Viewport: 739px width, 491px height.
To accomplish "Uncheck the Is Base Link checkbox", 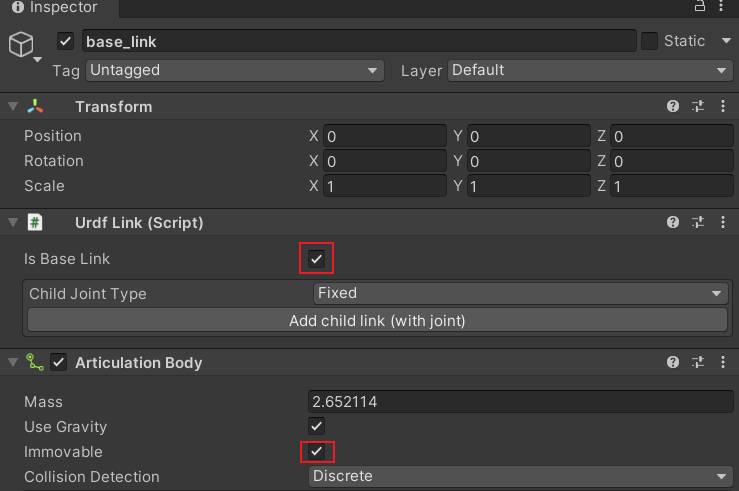I will pos(316,259).
